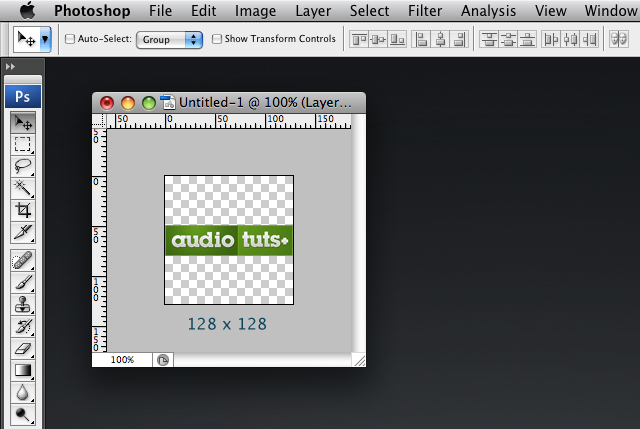The height and width of the screenshot is (429, 640).
Task: Select the Brush tool
Action: pos(23,282)
